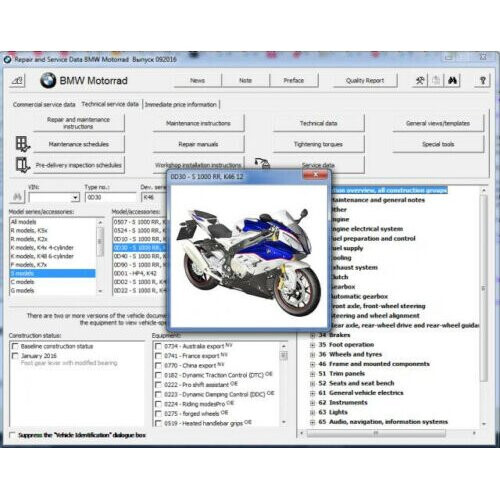This screenshot has width=500, height=500.
Task: Select 0D01 - HP4, K42 model
Action: [139, 273]
